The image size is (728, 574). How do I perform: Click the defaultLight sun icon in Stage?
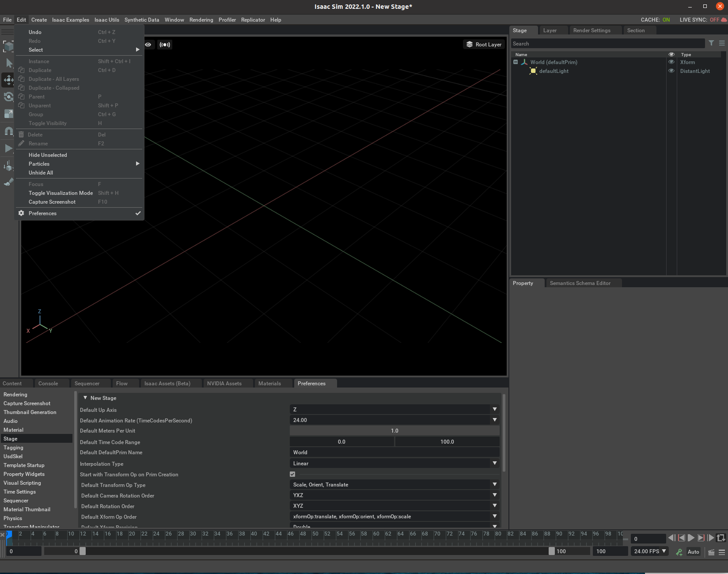(533, 71)
